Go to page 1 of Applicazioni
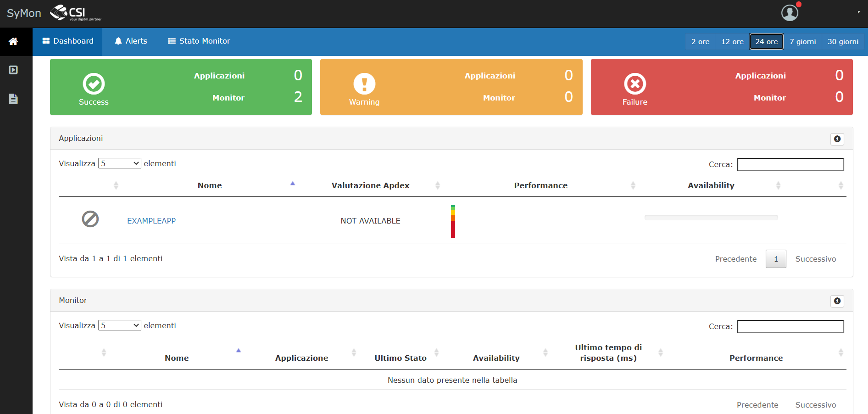This screenshot has height=414, width=868. point(776,259)
